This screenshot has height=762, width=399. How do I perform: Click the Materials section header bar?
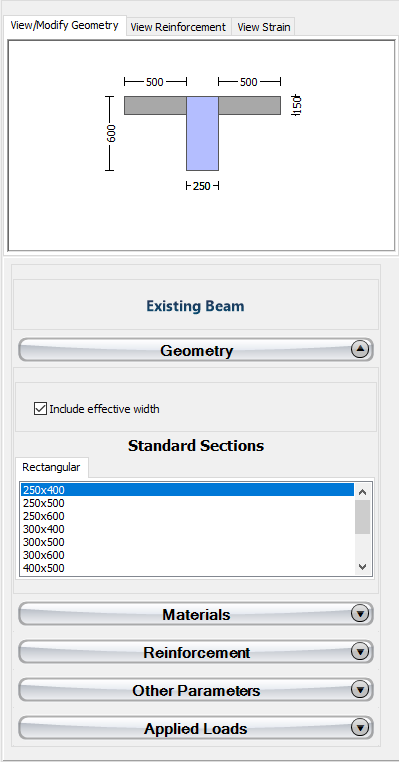196,614
